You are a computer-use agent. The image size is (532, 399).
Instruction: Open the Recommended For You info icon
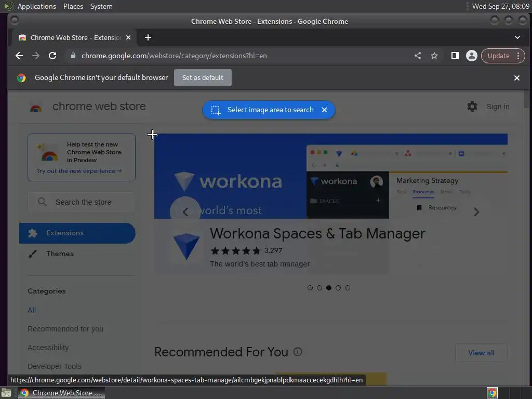[298, 352]
